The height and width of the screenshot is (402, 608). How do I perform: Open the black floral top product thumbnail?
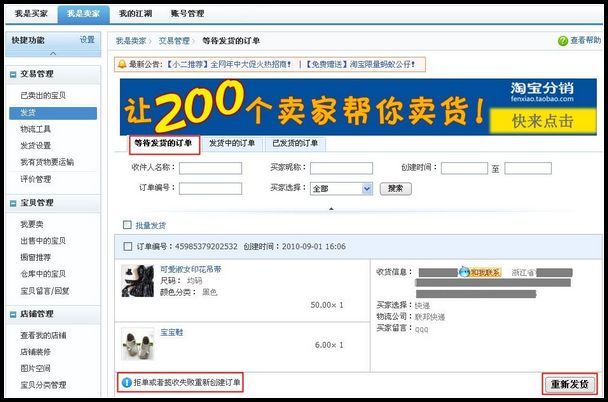point(137,283)
